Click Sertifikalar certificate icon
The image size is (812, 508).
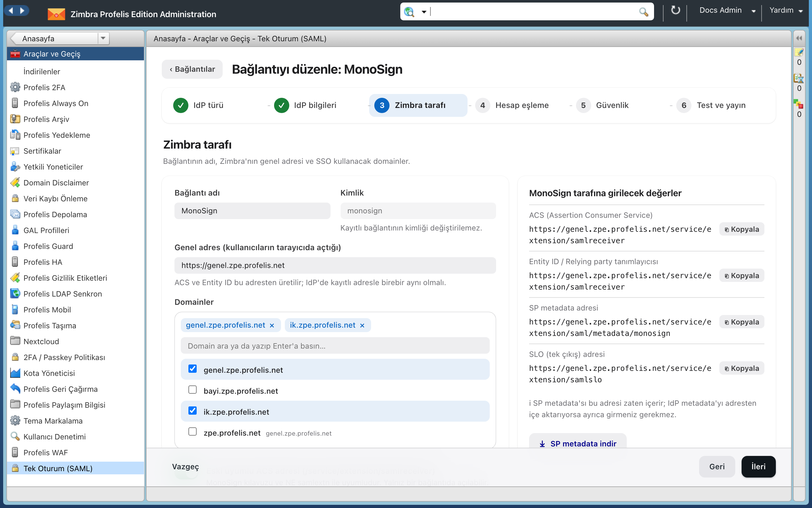(x=15, y=151)
